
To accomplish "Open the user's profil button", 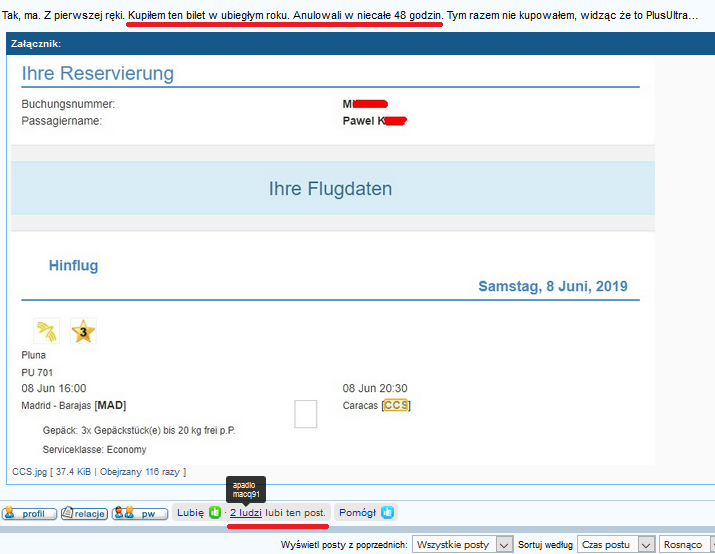I will (29, 513).
